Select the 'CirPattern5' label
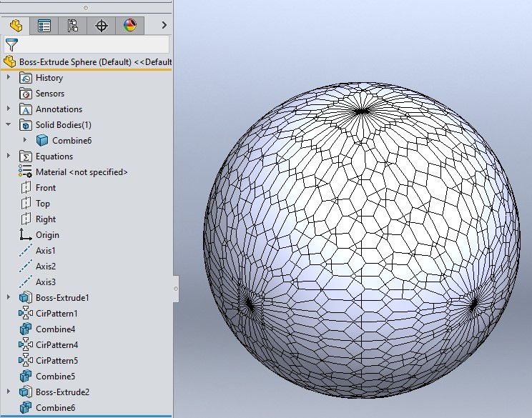This screenshot has width=532, height=418. click(x=56, y=360)
